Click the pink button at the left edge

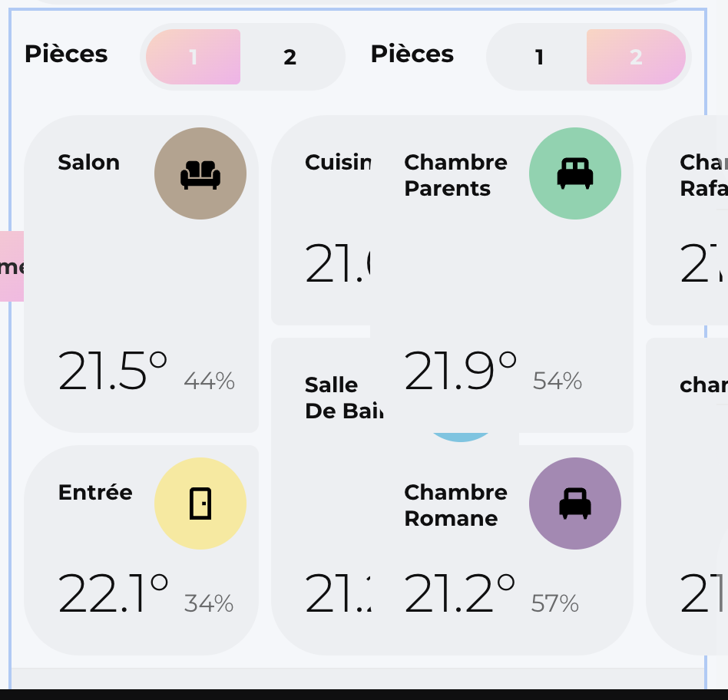[12, 266]
